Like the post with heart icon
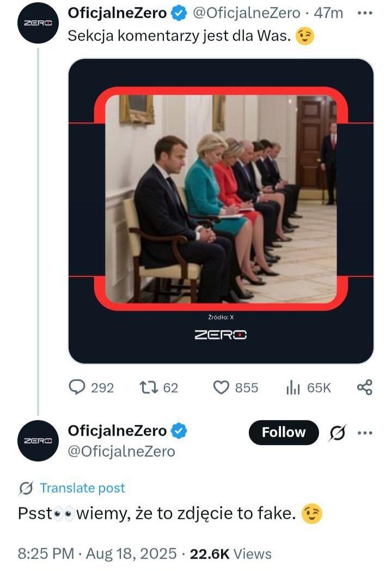The image size is (392, 571). (x=220, y=387)
